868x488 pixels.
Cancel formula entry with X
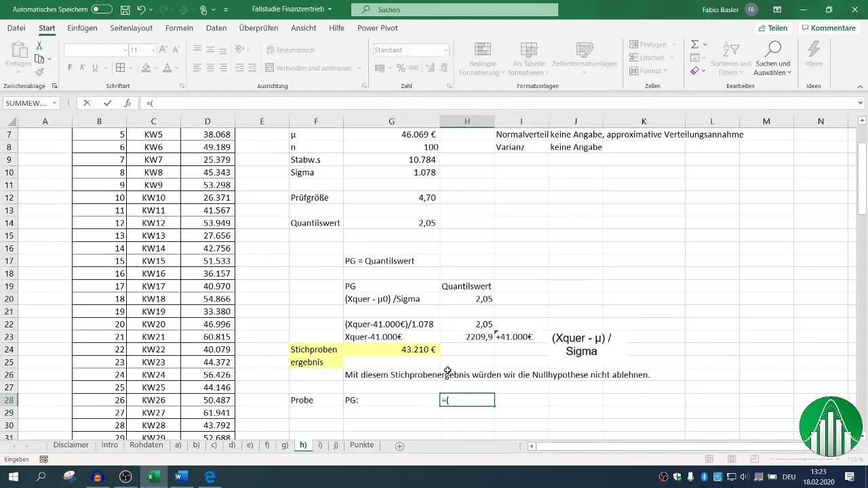(x=87, y=103)
